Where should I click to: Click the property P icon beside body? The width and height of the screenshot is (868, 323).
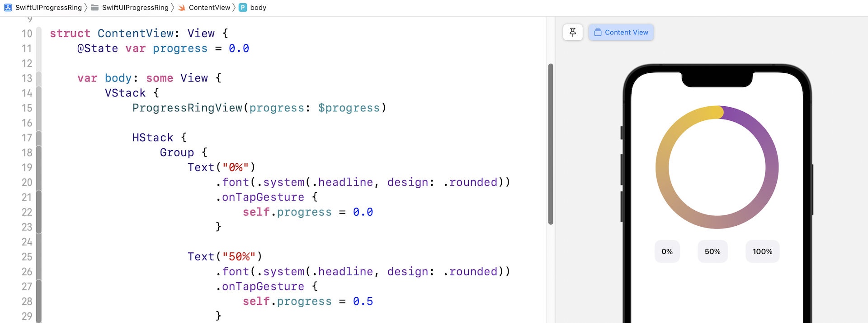coord(243,8)
